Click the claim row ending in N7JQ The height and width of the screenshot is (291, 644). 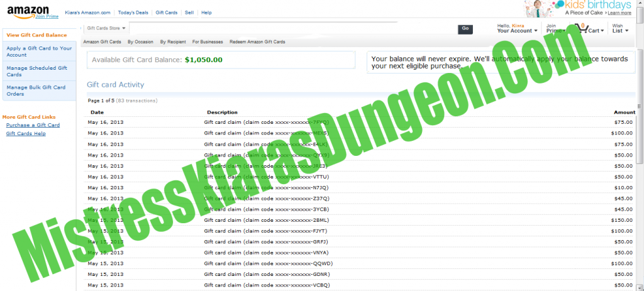click(360, 187)
